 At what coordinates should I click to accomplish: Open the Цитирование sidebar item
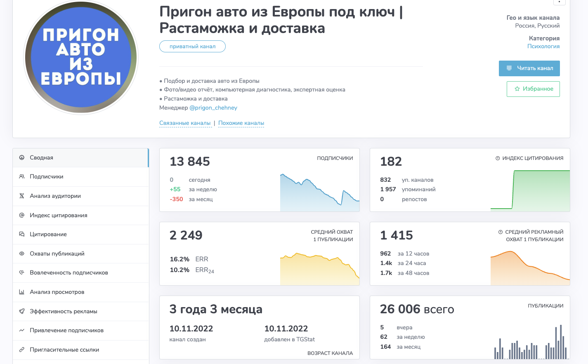[80, 235]
